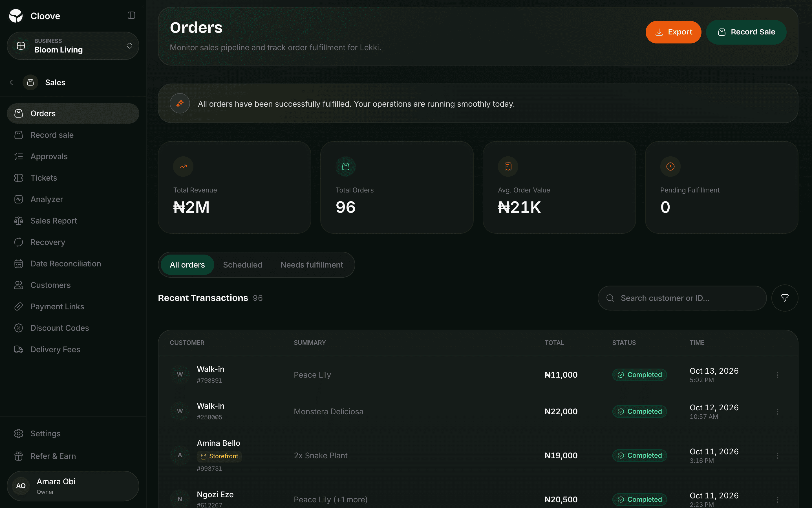Open the actions menu for Amina Bello's order
This screenshot has width=812, height=508.
pyautogui.click(x=777, y=456)
